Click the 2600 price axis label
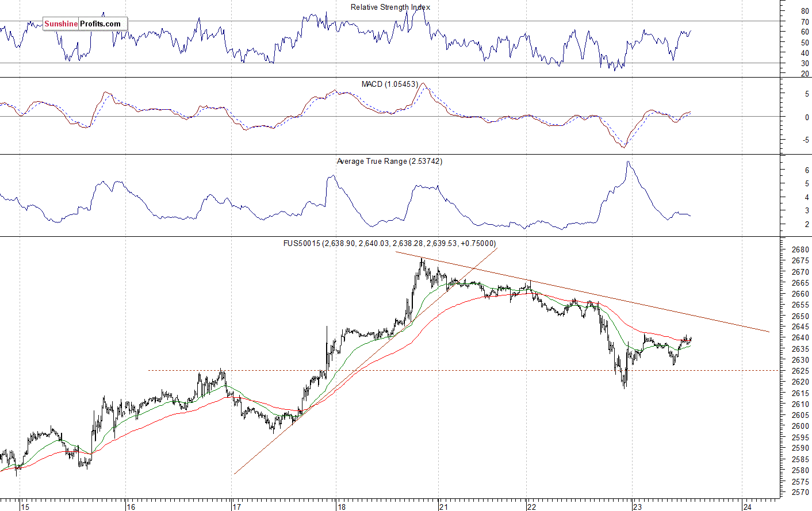 [800, 426]
